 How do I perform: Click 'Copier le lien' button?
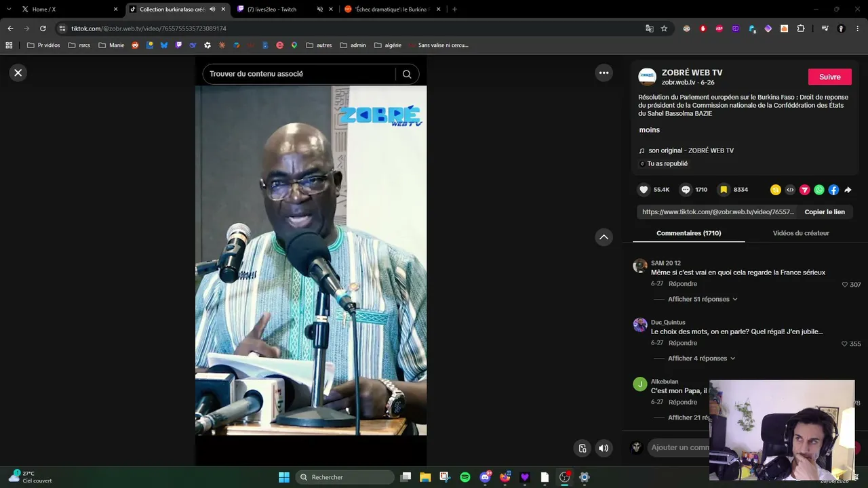tap(825, 212)
